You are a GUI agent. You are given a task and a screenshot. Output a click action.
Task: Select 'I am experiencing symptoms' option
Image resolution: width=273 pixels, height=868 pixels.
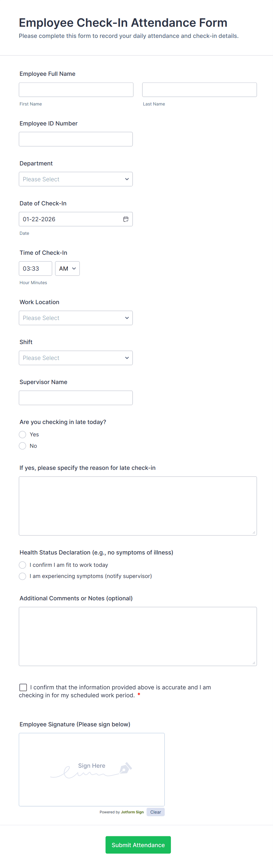pyautogui.click(x=22, y=576)
